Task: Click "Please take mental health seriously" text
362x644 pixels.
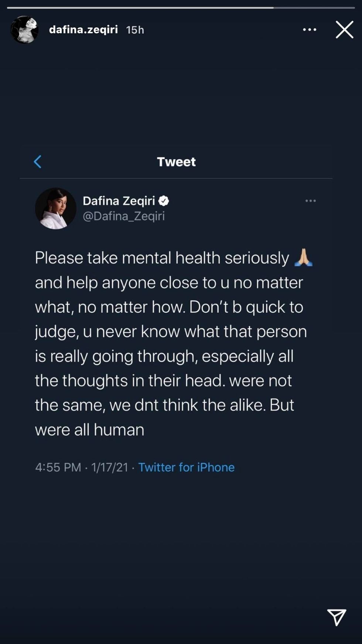Action: [162, 258]
